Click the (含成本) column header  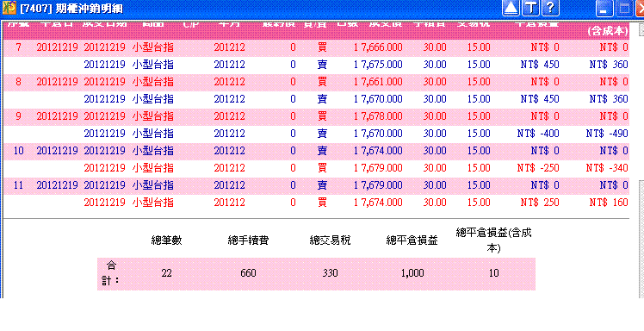tap(608, 31)
